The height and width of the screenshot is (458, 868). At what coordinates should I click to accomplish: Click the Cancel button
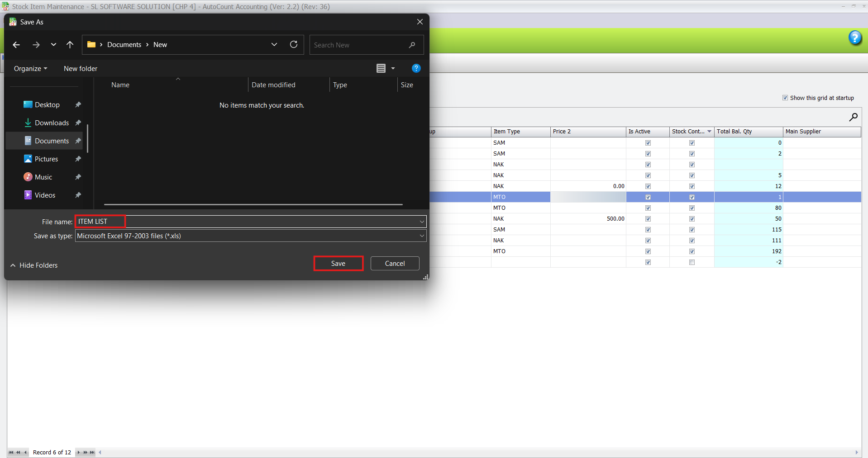(x=395, y=264)
